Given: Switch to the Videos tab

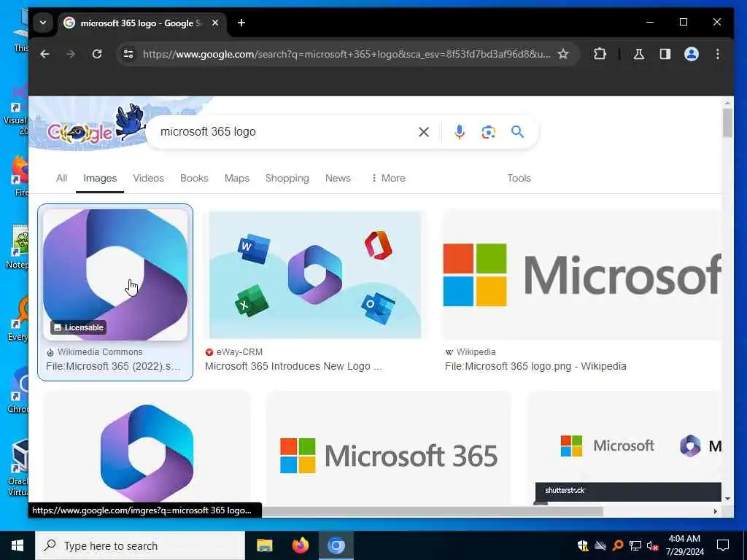Looking at the screenshot, I should [148, 178].
